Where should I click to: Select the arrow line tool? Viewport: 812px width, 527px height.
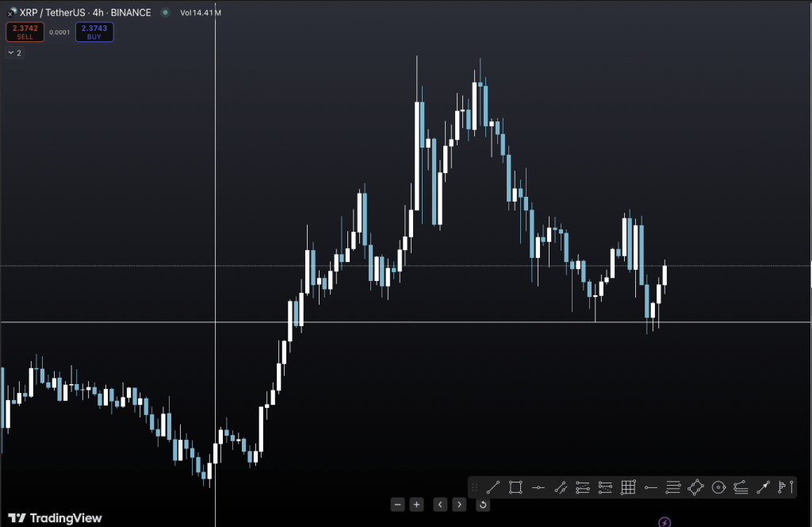tap(764, 487)
